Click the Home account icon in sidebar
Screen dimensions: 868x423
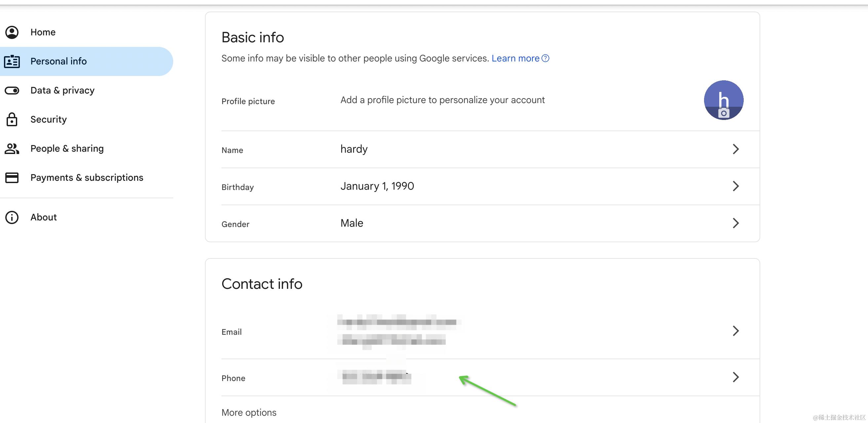[x=12, y=32]
